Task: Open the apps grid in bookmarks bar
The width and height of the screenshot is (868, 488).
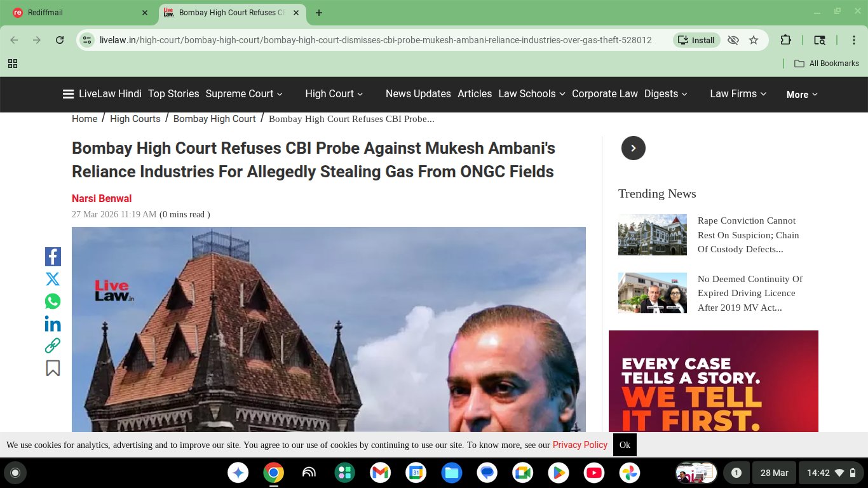Action: click(13, 64)
